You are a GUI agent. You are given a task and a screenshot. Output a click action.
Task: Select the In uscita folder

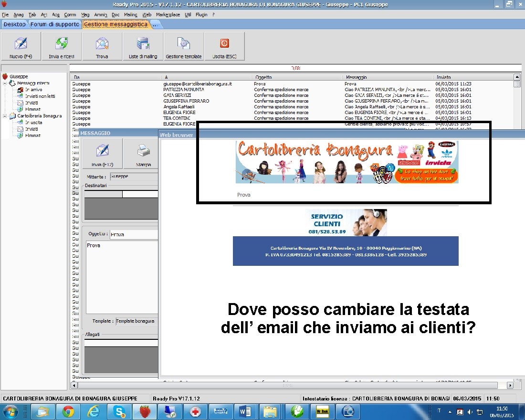(33, 123)
